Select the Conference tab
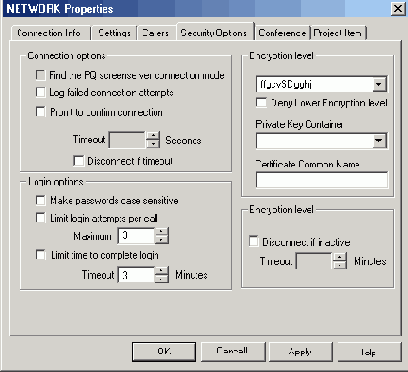The image size is (408, 372). pyautogui.click(x=282, y=33)
